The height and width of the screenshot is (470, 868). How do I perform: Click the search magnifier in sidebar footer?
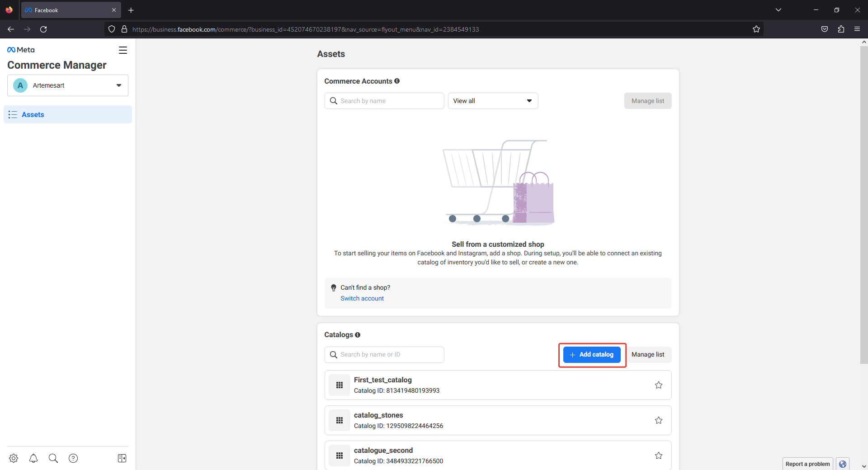(x=53, y=458)
